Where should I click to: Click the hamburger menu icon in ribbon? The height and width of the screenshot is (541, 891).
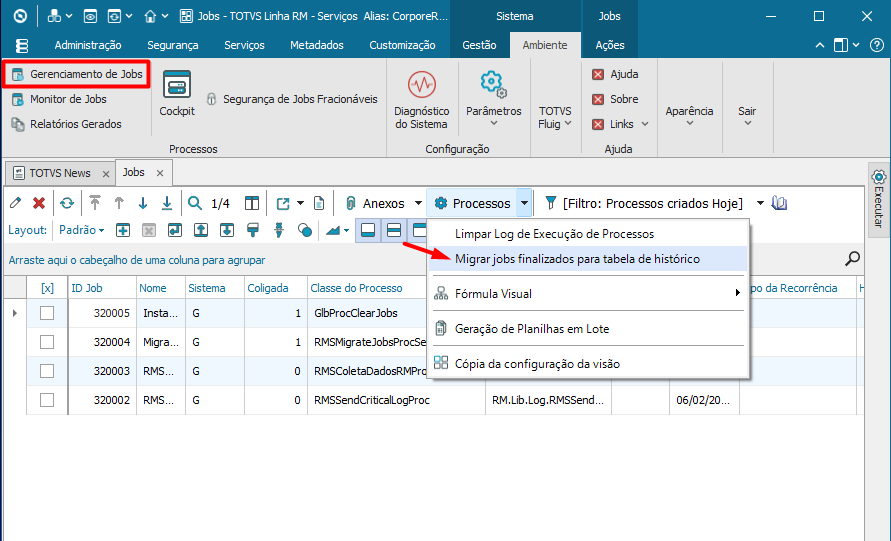[x=22, y=45]
